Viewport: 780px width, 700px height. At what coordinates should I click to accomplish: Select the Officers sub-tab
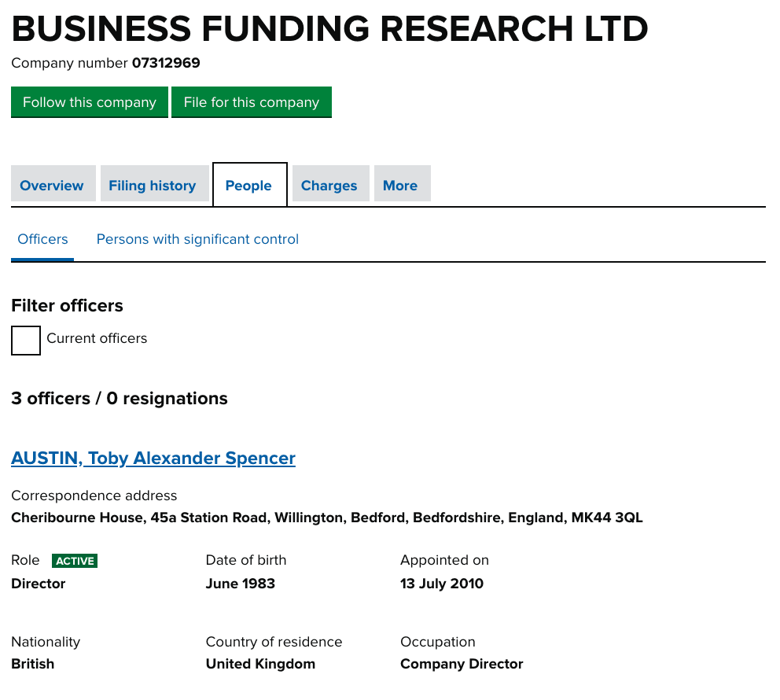[x=42, y=239]
